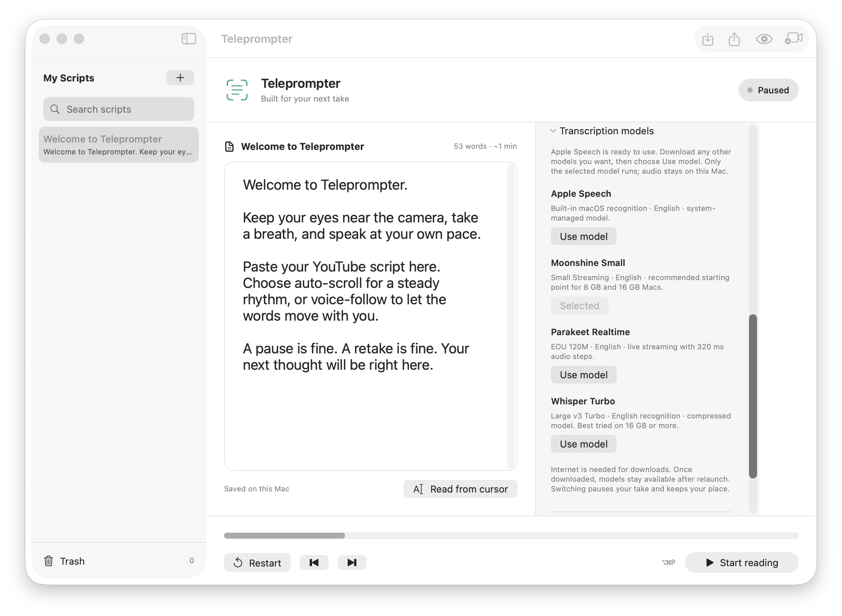Viewport: 842px width, 616px height.
Task: Click Start reading
Action: point(741,562)
